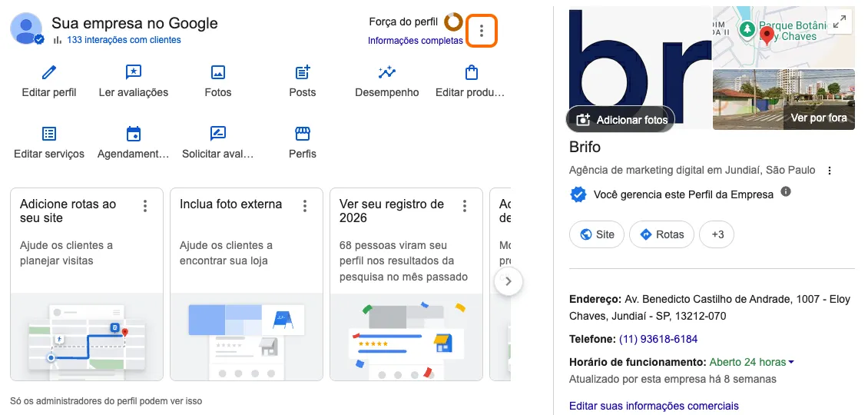This screenshot has width=868, height=415.
Task: Click the Adicionar fotos button
Action: click(621, 120)
